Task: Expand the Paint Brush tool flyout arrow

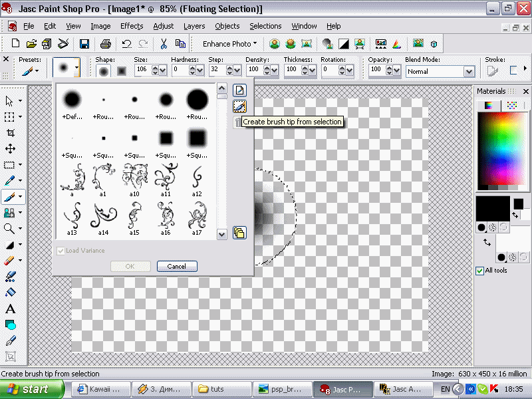Action: tap(21, 196)
